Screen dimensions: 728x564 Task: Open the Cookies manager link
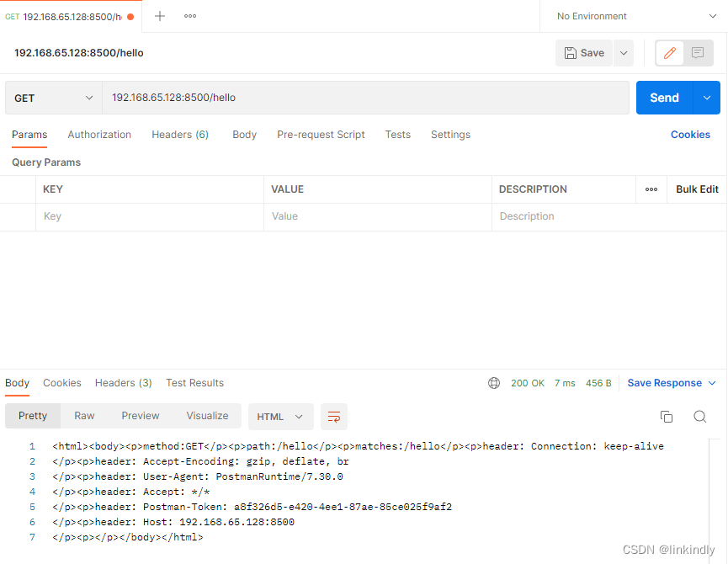coord(690,135)
